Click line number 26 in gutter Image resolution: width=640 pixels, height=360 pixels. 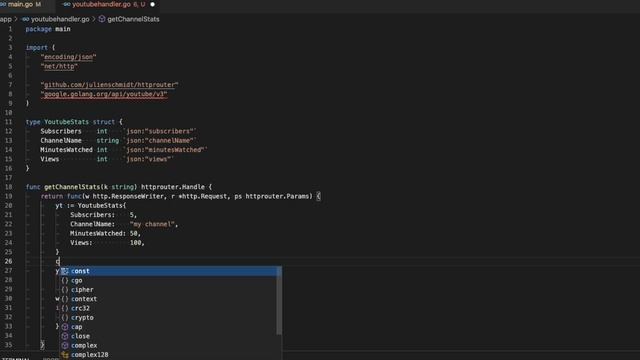tap(9, 261)
